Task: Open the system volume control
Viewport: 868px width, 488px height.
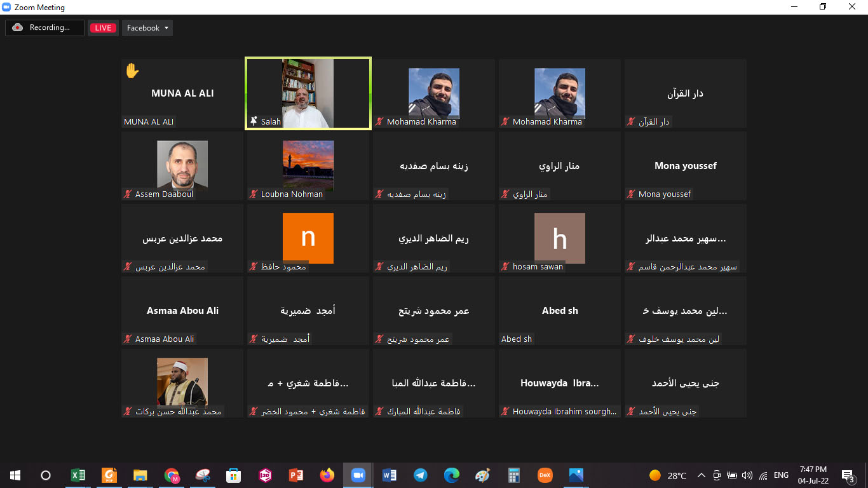Action: (747, 475)
